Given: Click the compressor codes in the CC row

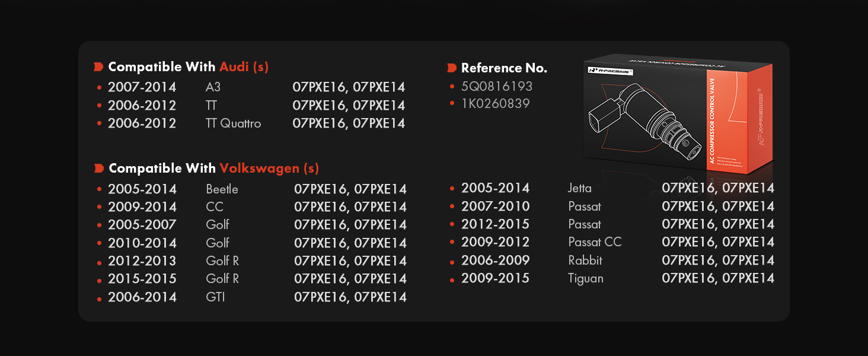Looking at the screenshot, I should point(350,207).
